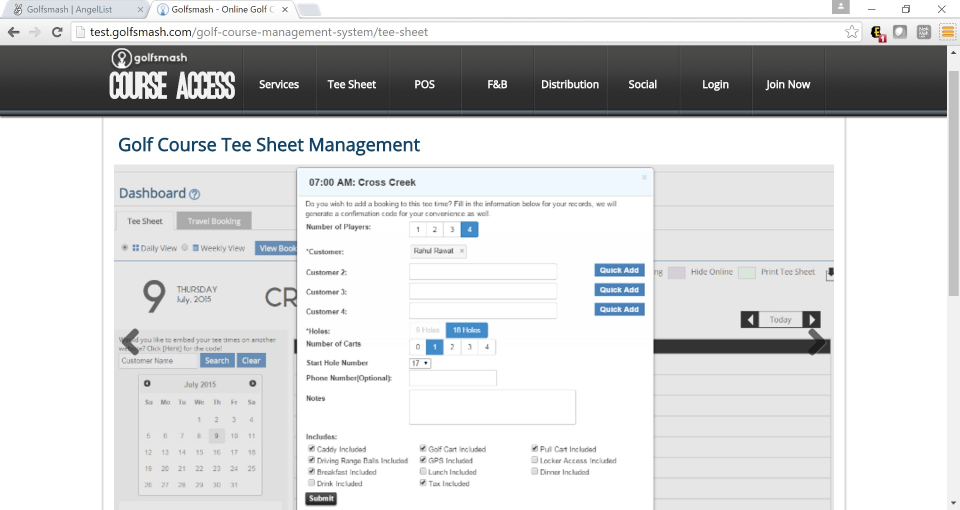This screenshot has height=510, width=960.
Task: Toggle GPS Included checkbox
Action: (x=423, y=460)
